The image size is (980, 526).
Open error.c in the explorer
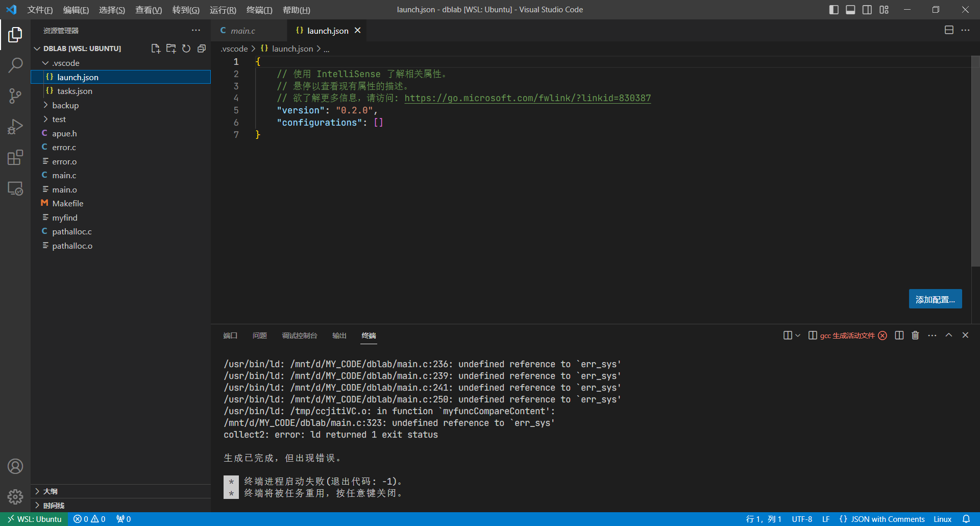(x=120, y=147)
